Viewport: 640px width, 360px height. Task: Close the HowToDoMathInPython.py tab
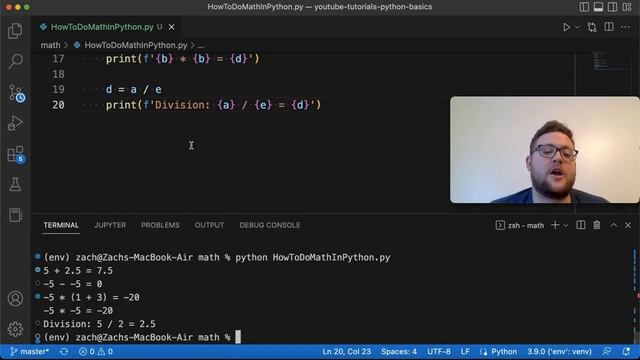[x=172, y=27]
